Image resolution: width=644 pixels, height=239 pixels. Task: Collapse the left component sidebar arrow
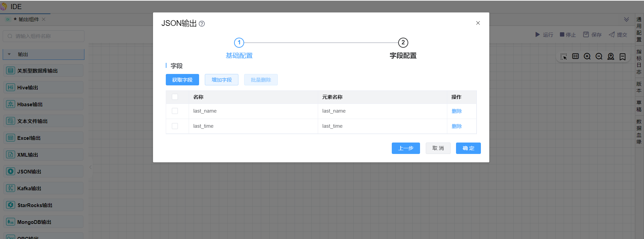(x=90, y=167)
